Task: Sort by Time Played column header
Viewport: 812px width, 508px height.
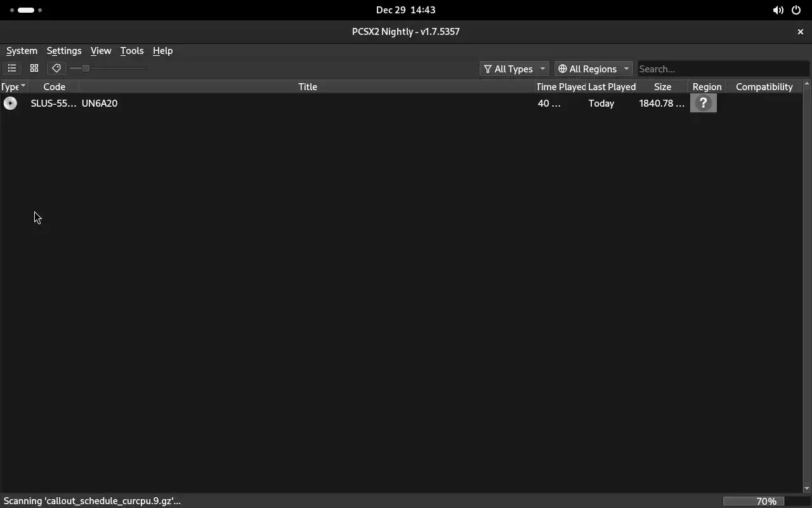Action: [x=561, y=86]
